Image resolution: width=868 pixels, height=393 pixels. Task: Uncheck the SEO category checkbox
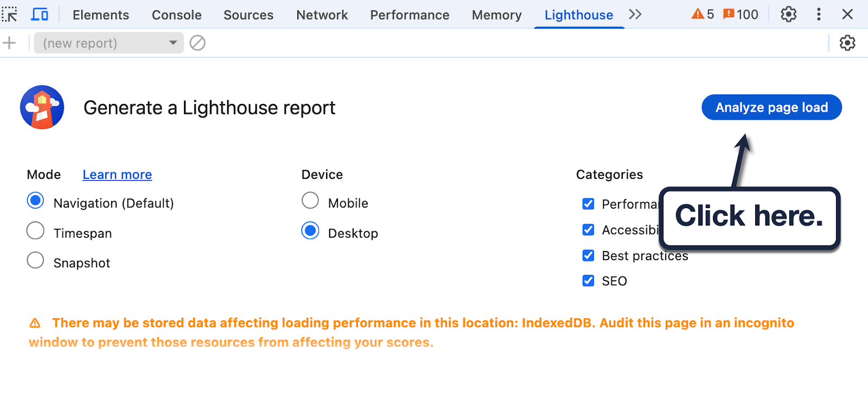(588, 281)
